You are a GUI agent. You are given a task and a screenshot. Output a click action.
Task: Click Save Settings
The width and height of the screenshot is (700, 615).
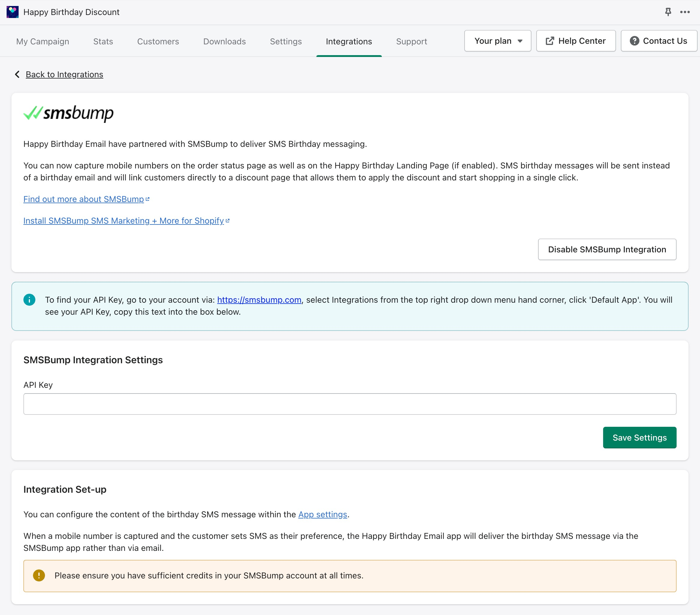639,437
